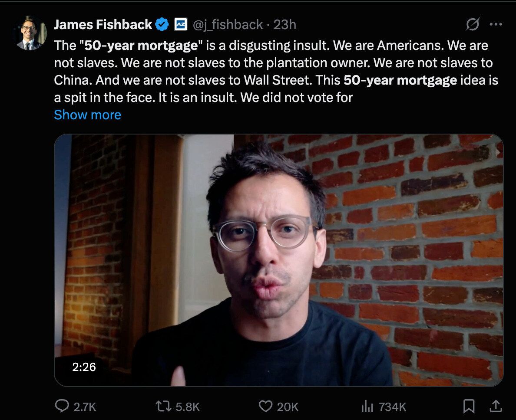The width and height of the screenshot is (516, 420).
Task: Click the 20K likes count
Action: tap(288, 407)
